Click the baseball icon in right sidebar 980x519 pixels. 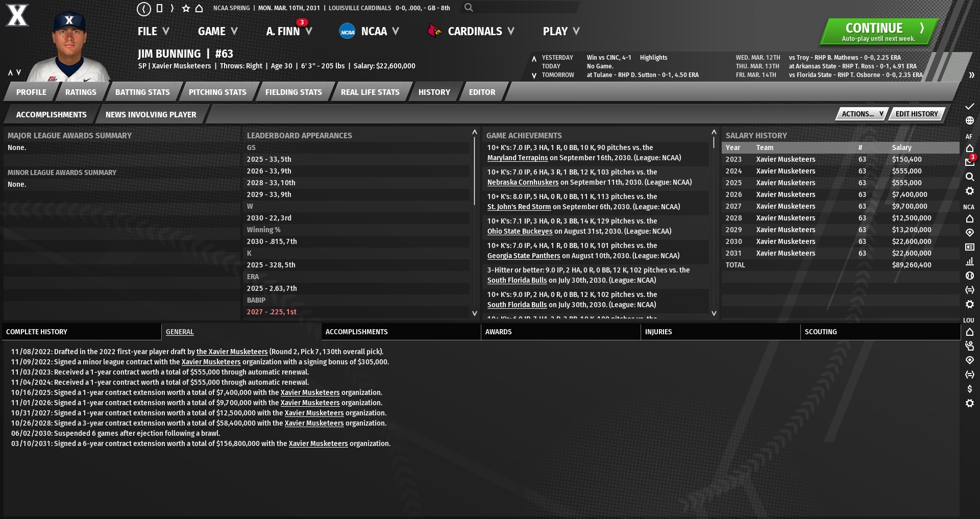(x=970, y=276)
